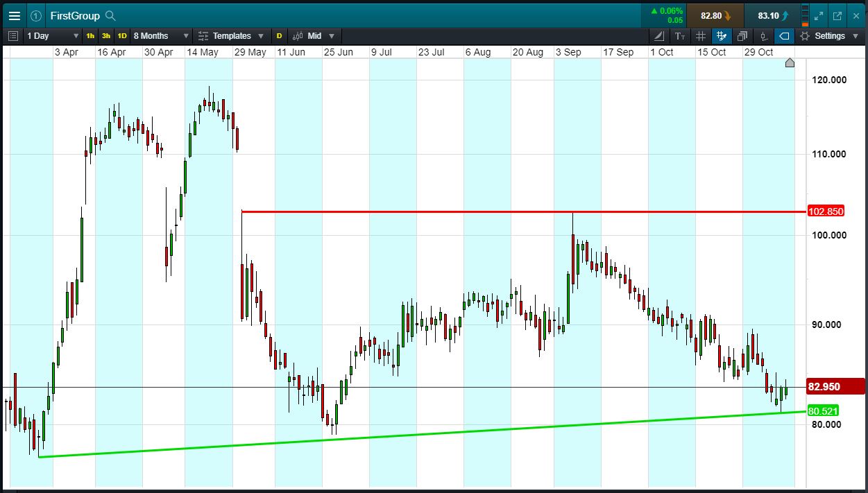Click the 1 Oct date label
868x493 pixels.
[661, 52]
